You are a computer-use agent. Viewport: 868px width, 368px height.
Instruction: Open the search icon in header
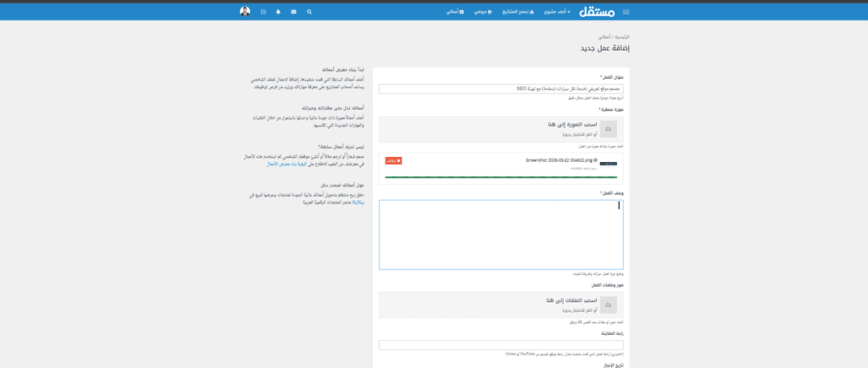pos(309,12)
